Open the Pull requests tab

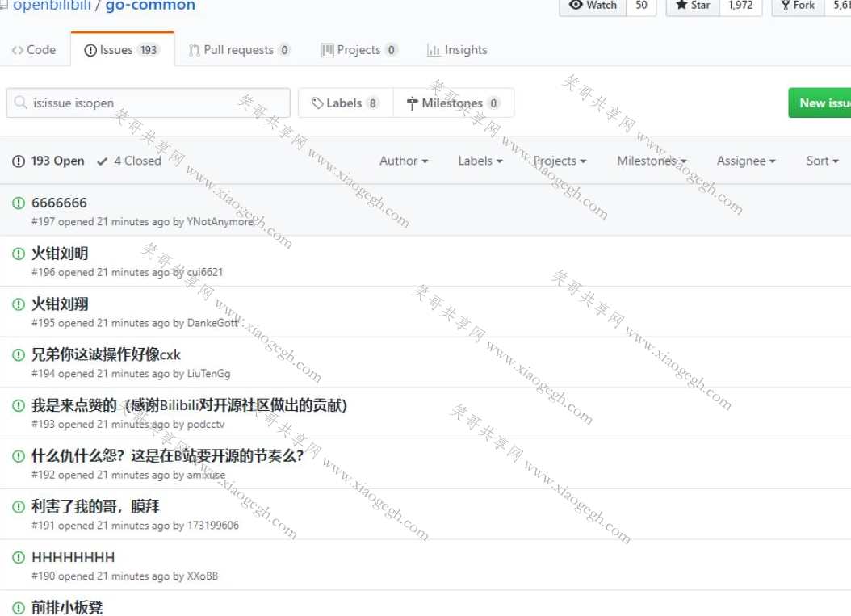[x=239, y=50]
